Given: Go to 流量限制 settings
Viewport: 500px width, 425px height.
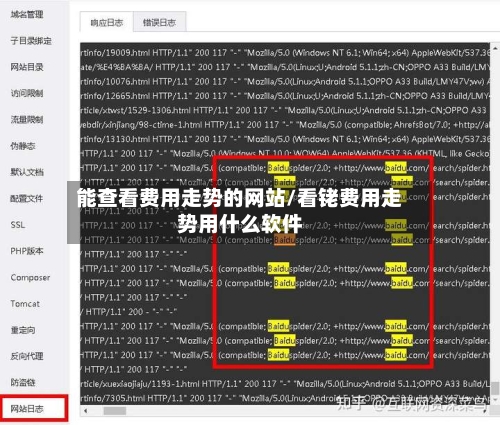Looking at the screenshot, I should (x=27, y=119).
